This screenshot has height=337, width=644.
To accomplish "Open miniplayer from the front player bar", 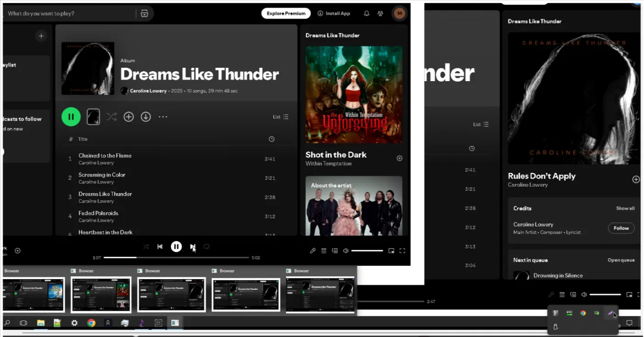I will (x=391, y=251).
